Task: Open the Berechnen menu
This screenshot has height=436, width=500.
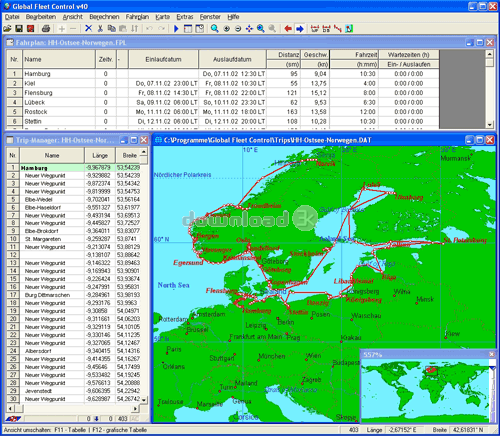Action: point(104,17)
